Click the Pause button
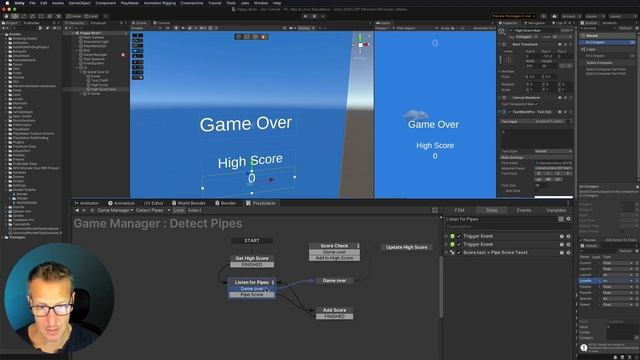 point(314,16)
